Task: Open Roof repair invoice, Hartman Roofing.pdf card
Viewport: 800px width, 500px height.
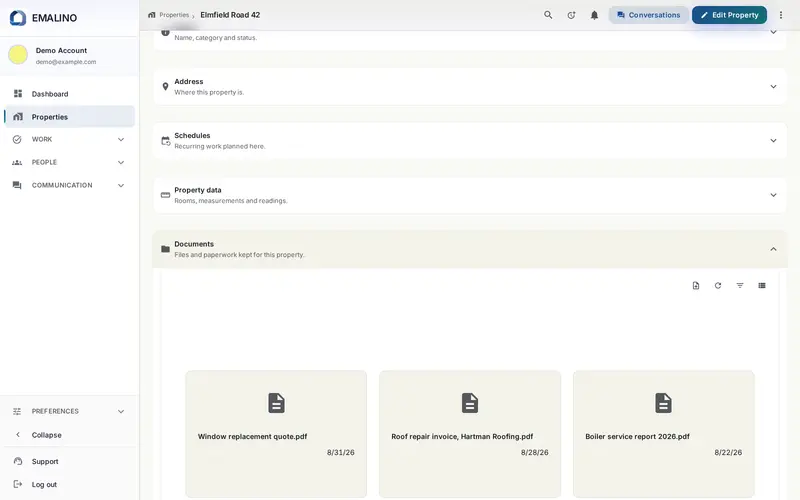Action: (470, 434)
